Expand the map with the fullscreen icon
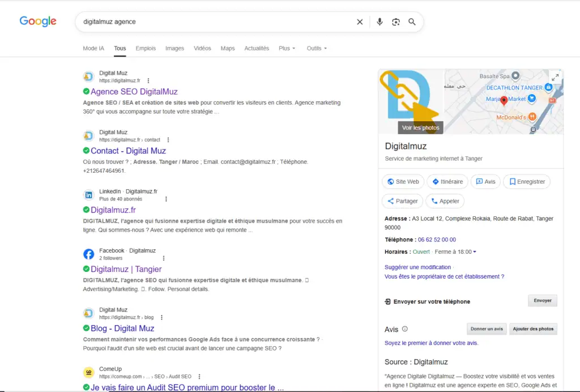Viewport: 580px width, 392px height. tap(555, 78)
